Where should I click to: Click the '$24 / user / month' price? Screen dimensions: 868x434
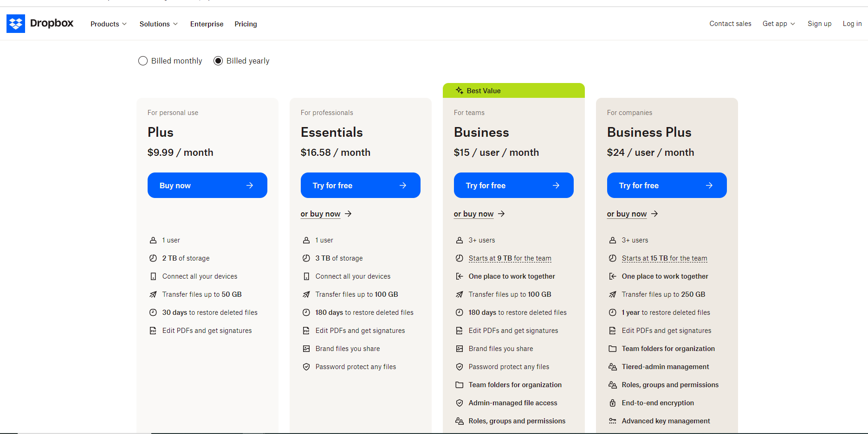650,153
